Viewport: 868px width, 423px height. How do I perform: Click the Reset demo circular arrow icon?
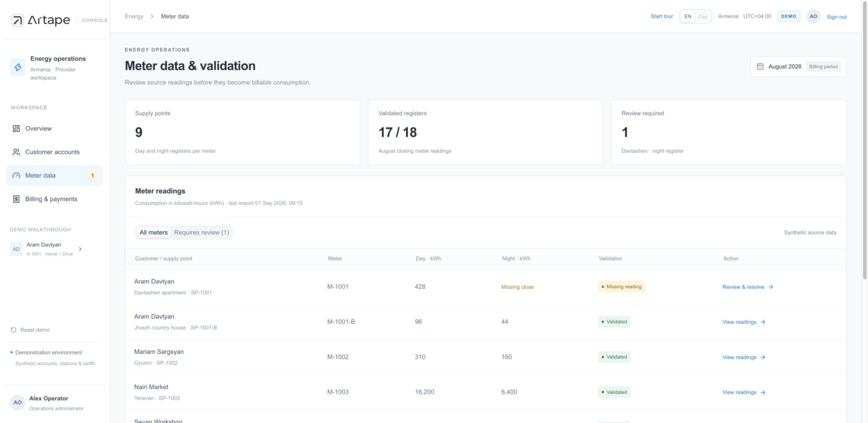pos(13,330)
